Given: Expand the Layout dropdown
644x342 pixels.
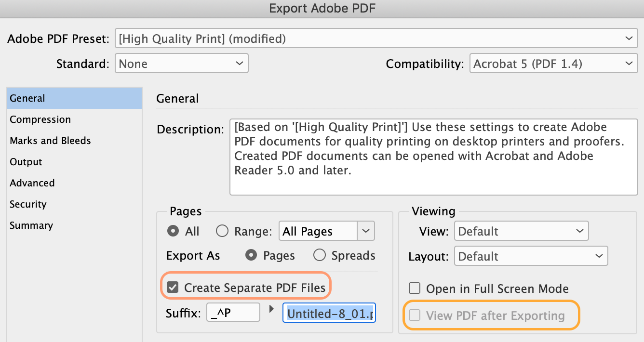Looking at the screenshot, I should click(531, 256).
